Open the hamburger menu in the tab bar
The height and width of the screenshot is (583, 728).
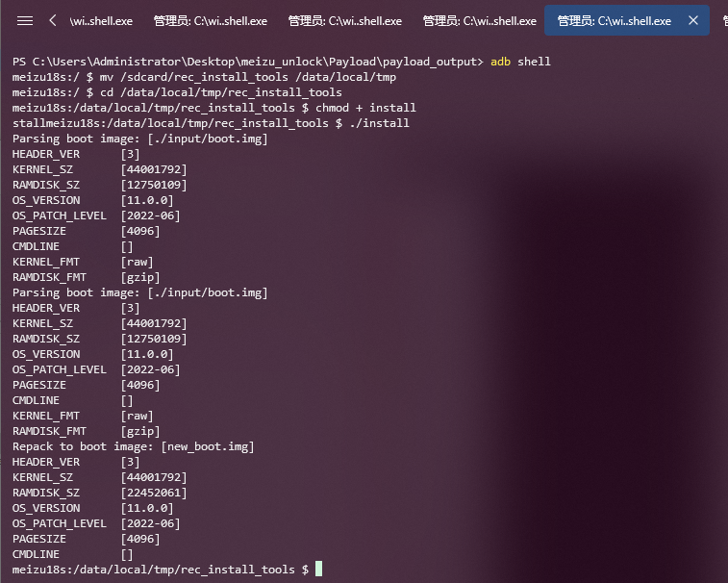(x=25, y=21)
